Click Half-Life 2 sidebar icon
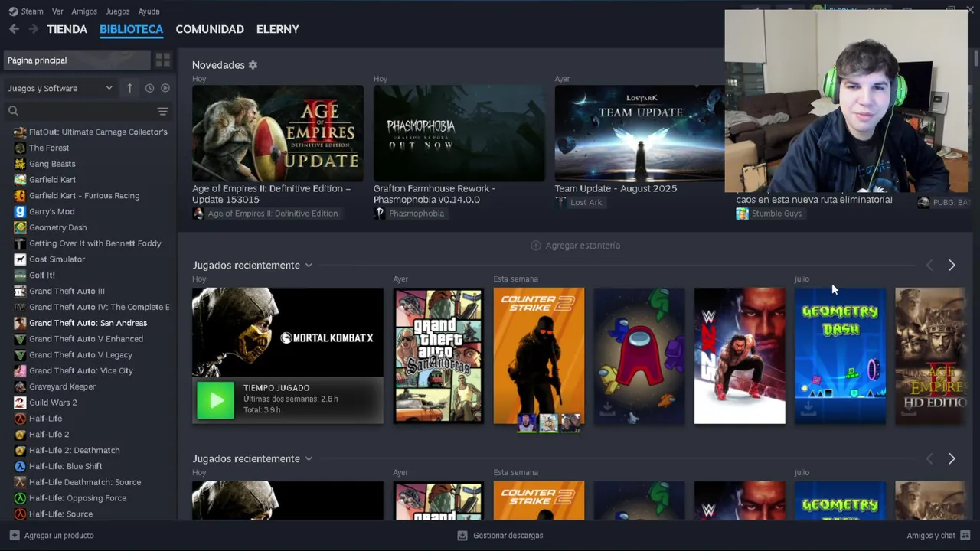 tap(21, 435)
